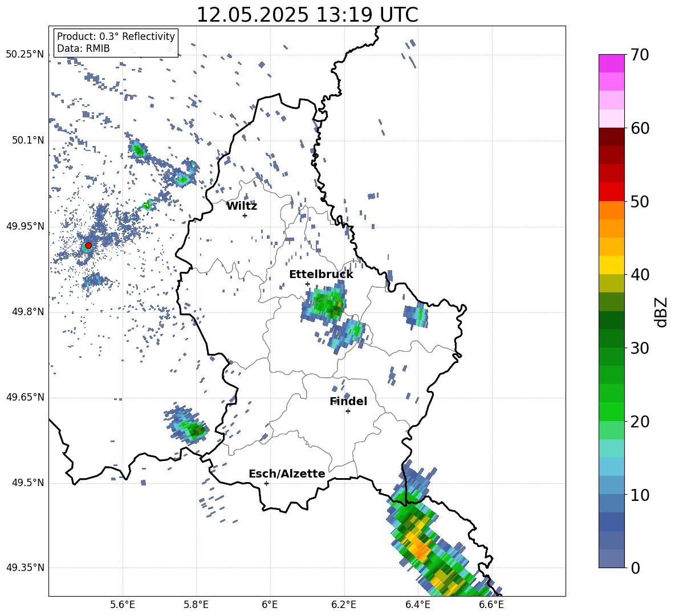
Task: Click the 'Esch/Alzette' city label
Action: pos(287,474)
